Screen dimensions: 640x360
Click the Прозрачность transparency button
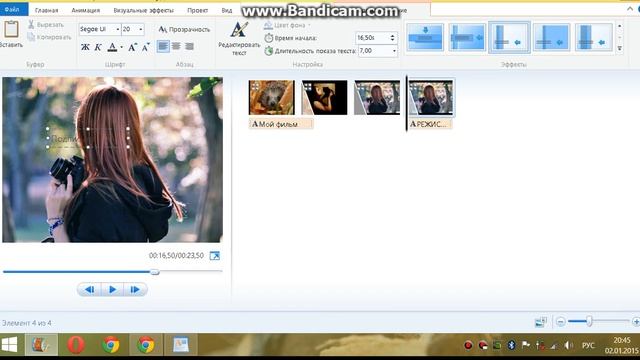pos(184,29)
